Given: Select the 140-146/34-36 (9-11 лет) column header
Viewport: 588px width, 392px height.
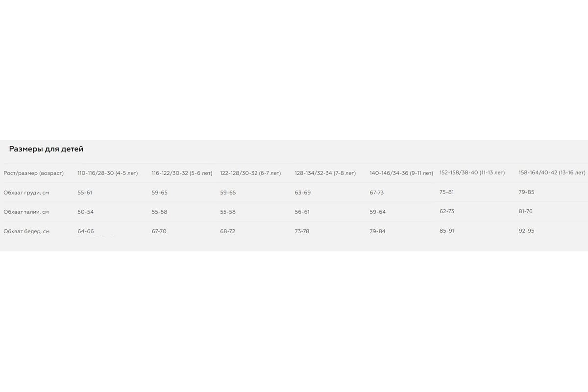Looking at the screenshot, I should (x=401, y=173).
